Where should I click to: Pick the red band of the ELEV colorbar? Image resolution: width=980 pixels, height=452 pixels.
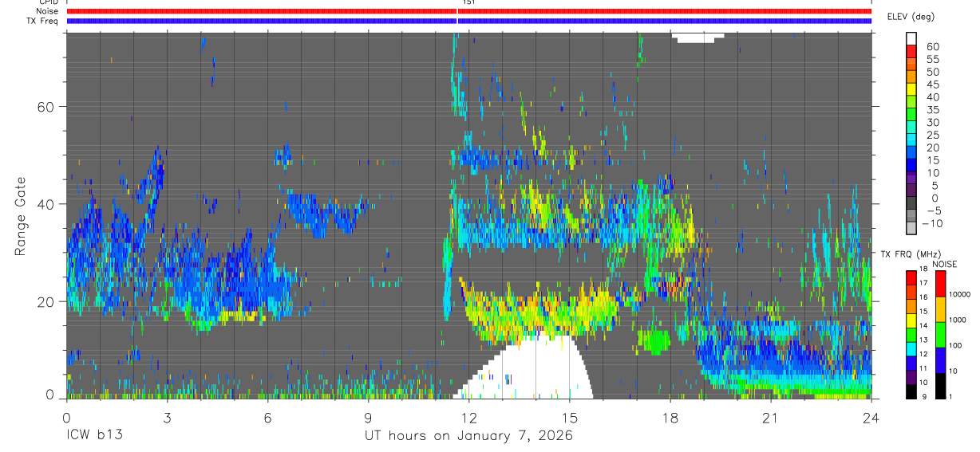(911, 50)
